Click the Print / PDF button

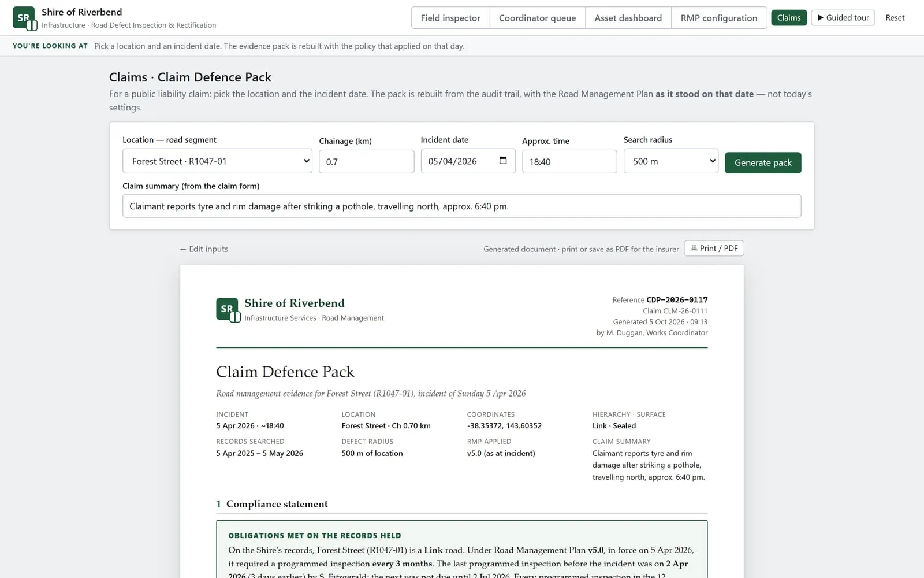click(x=714, y=249)
